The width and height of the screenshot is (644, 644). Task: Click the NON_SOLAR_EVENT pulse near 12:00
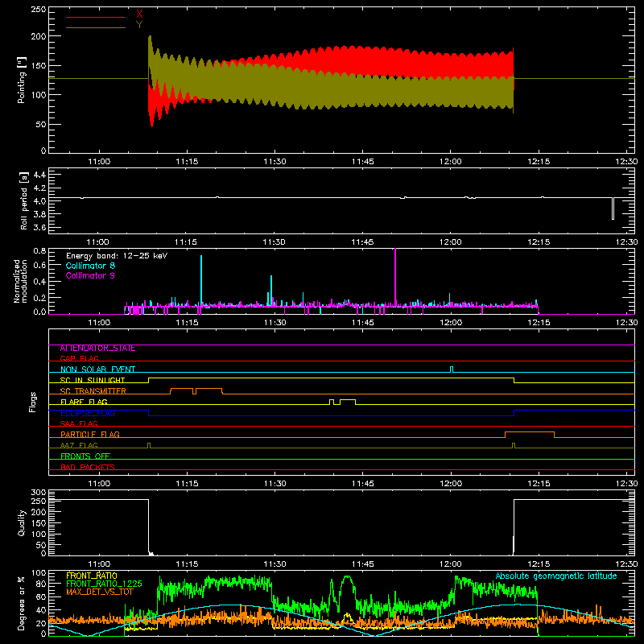pos(452,369)
